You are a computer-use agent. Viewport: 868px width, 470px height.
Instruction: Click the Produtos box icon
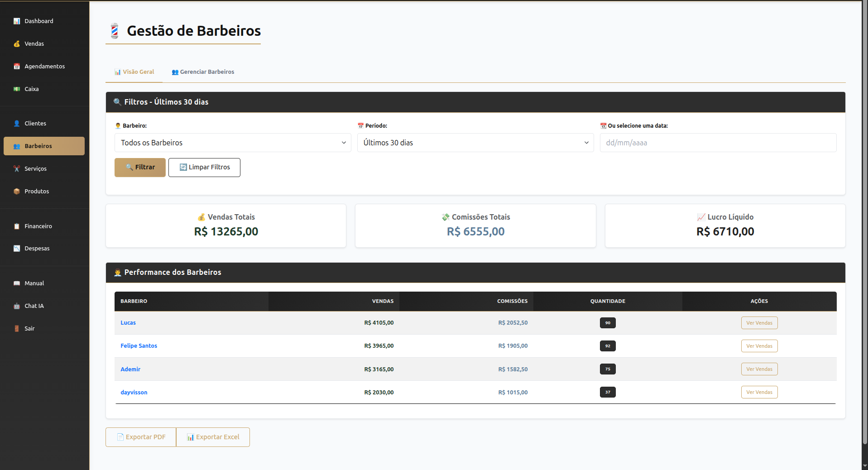[17, 192]
